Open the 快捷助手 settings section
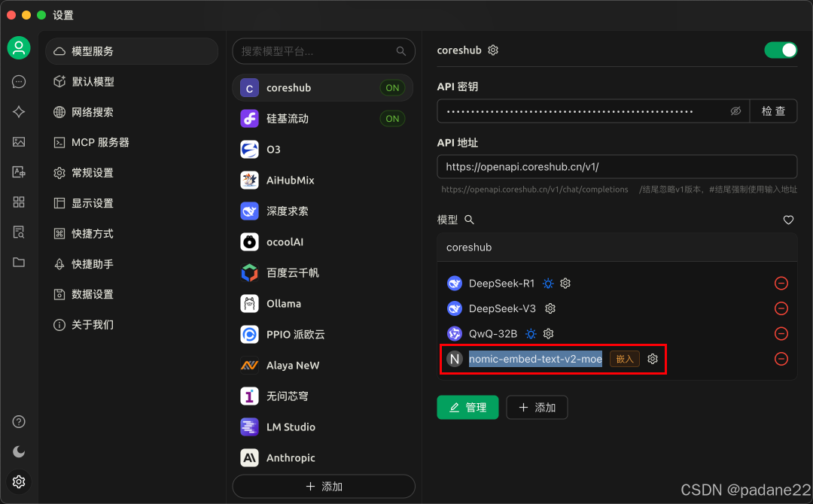Viewport: 813px width, 504px height. click(132, 264)
